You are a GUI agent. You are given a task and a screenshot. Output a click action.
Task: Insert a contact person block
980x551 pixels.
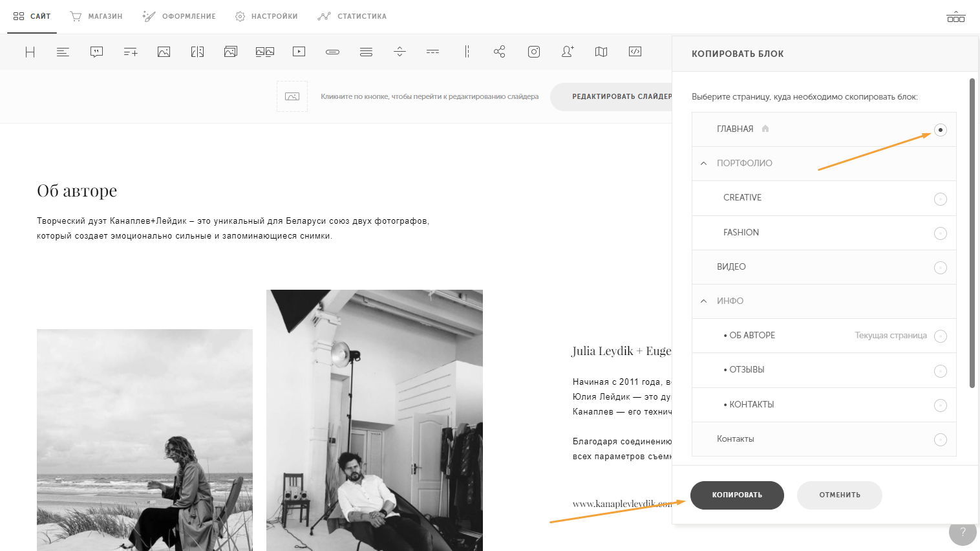568,52
